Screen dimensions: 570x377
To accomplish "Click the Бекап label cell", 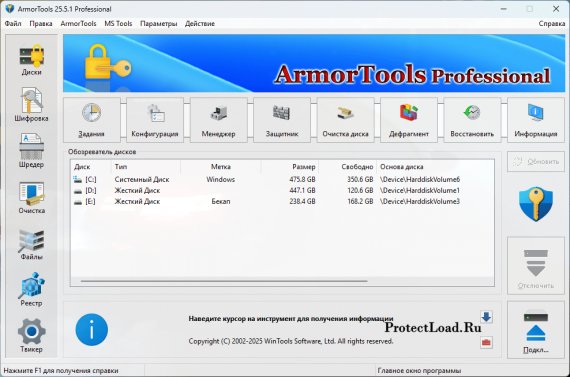I will (x=221, y=201).
